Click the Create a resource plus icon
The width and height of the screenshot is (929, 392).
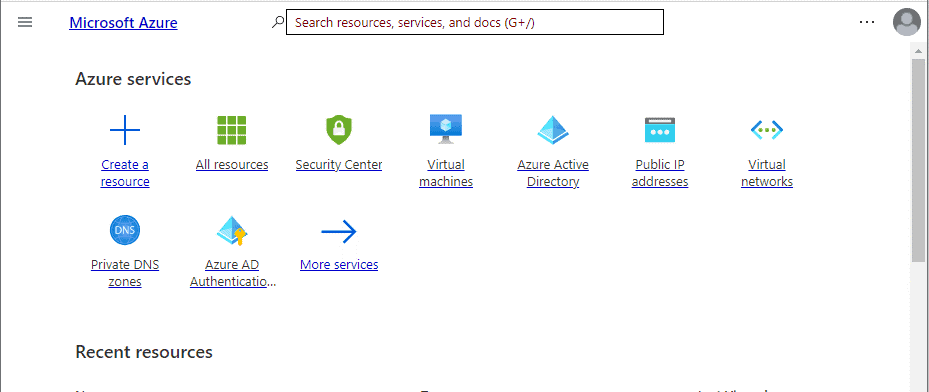tap(125, 130)
